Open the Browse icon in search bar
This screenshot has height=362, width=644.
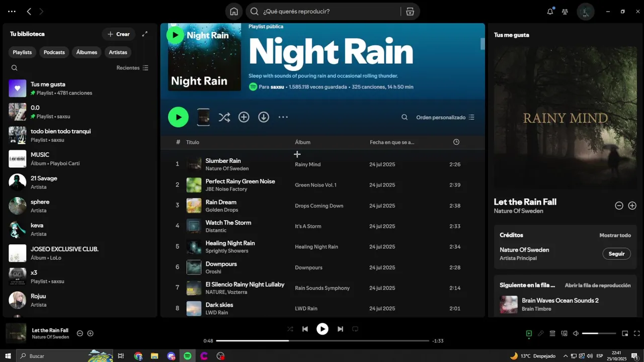click(410, 12)
